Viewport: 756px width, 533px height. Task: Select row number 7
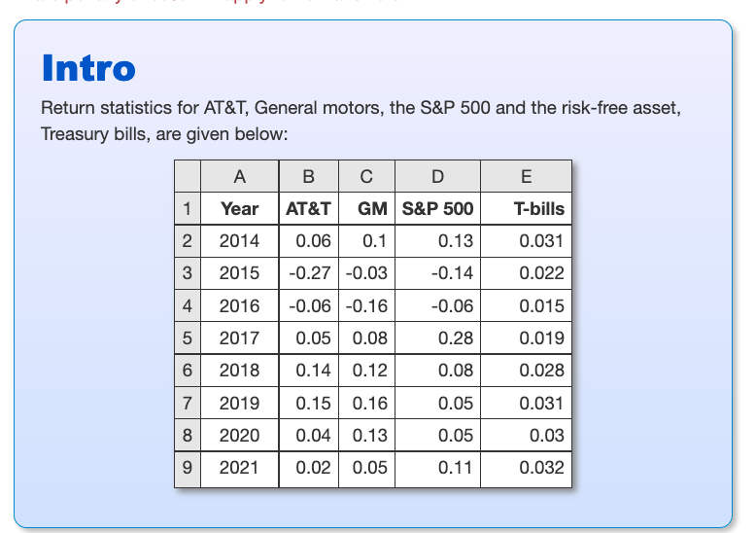(x=188, y=403)
